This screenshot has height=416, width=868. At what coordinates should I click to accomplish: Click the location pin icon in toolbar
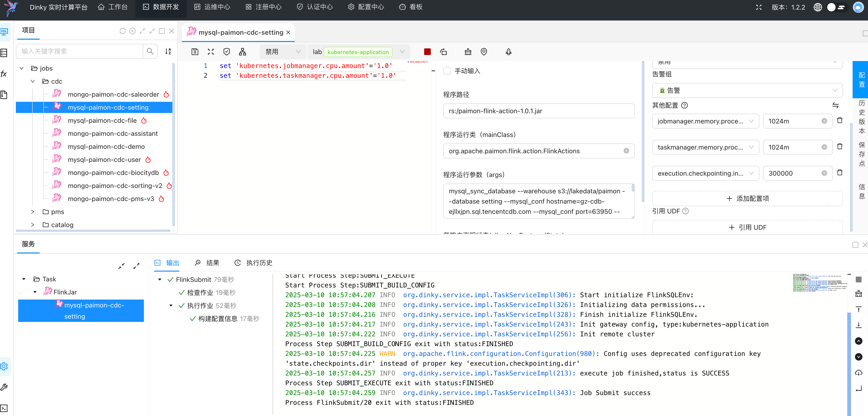click(x=484, y=52)
